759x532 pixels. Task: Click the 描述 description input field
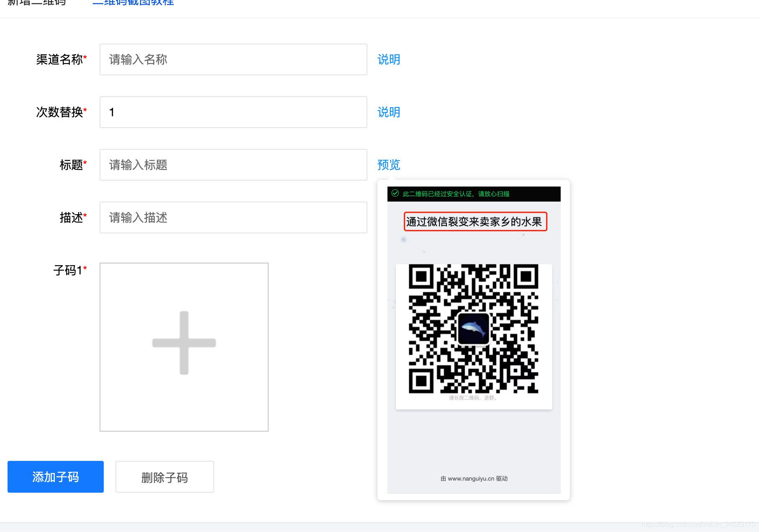click(x=233, y=217)
